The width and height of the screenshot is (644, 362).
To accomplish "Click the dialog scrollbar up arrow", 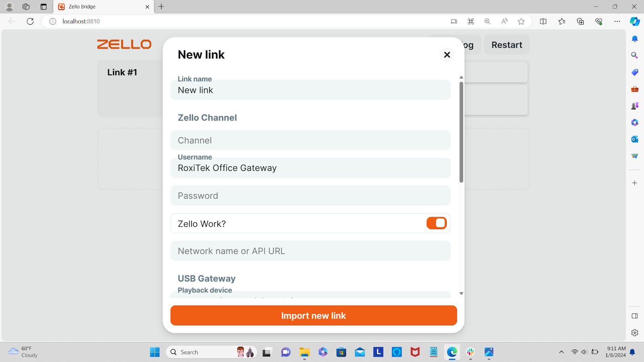I will click(x=461, y=77).
